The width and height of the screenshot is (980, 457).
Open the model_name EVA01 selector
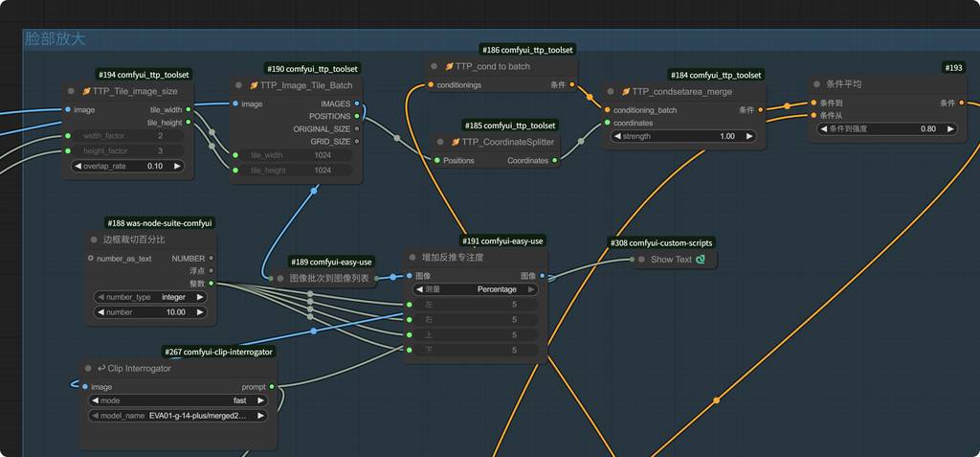177,416
